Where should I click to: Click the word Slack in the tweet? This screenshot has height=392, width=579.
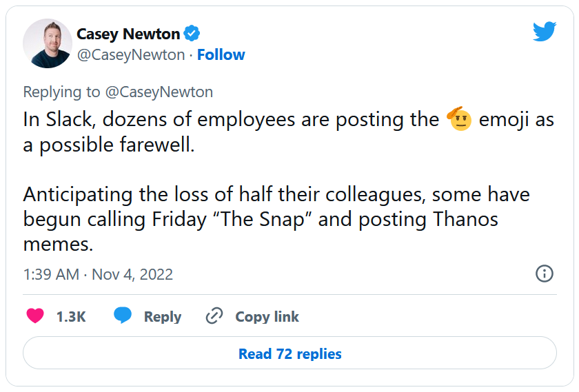click(x=71, y=120)
